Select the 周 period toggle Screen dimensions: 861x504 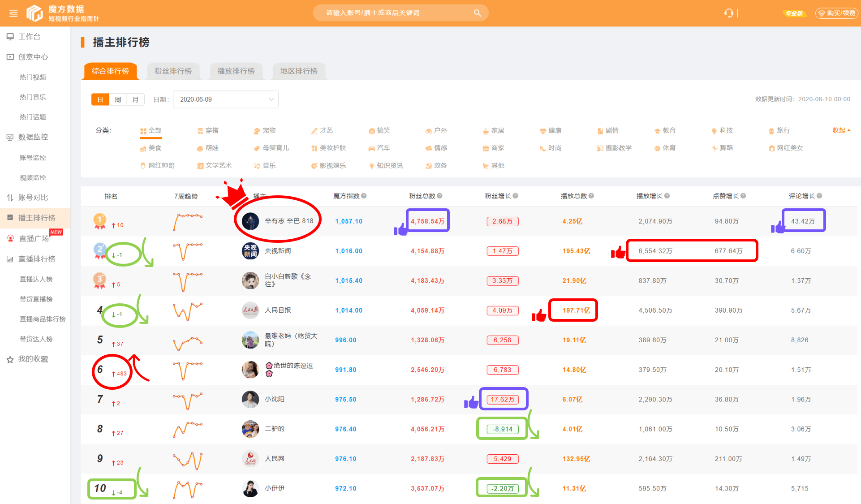point(118,99)
